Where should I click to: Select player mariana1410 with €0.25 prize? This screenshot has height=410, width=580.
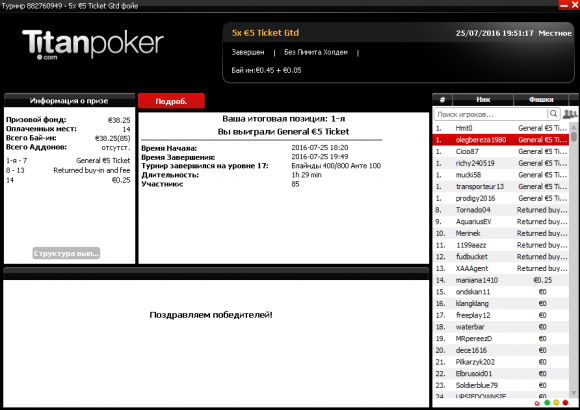501,280
